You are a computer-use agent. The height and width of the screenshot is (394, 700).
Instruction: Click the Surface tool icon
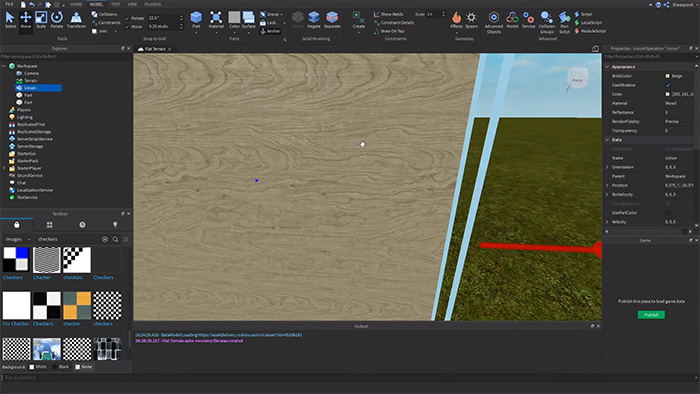248,17
